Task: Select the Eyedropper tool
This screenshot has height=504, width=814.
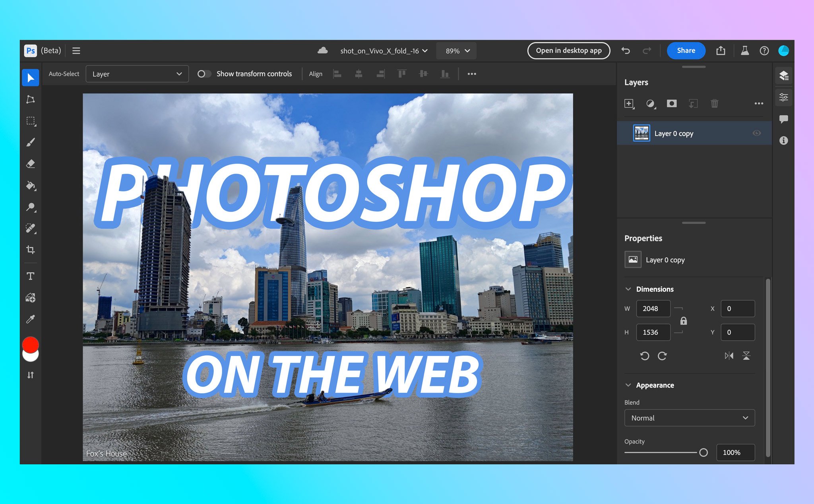Action: click(x=30, y=319)
